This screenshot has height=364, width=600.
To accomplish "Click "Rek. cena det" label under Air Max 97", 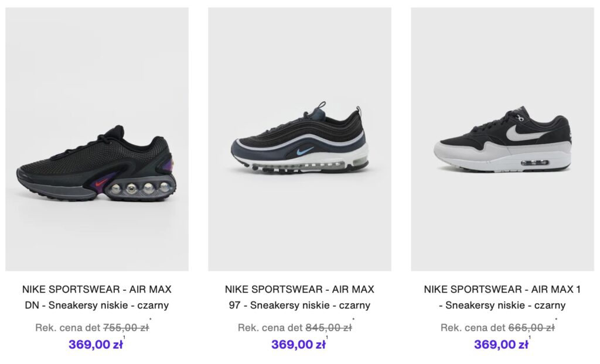I will pyautogui.click(x=271, y=328).
